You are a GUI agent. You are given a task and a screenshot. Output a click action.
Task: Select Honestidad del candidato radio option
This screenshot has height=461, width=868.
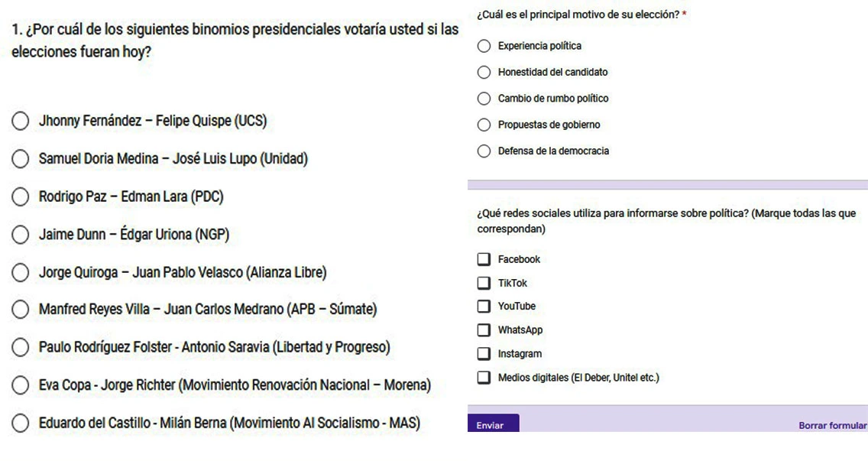point(484,72)
